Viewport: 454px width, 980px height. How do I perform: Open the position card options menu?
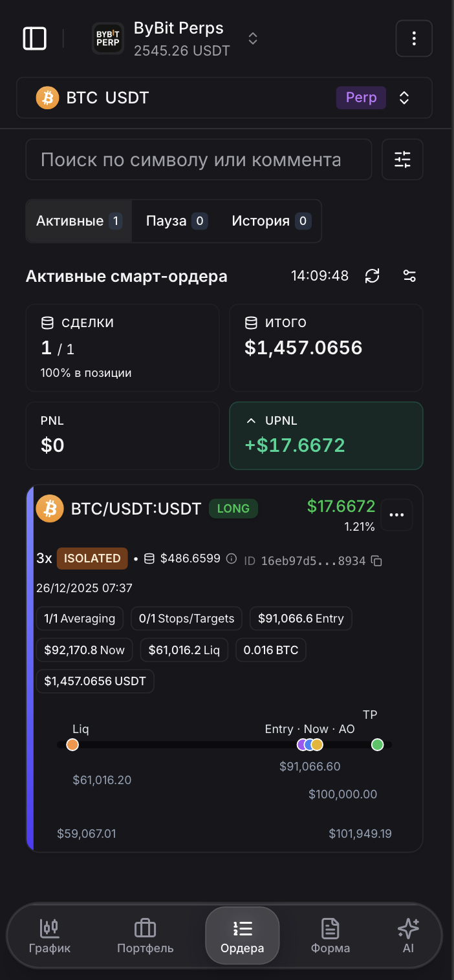(x=396, y=515)
